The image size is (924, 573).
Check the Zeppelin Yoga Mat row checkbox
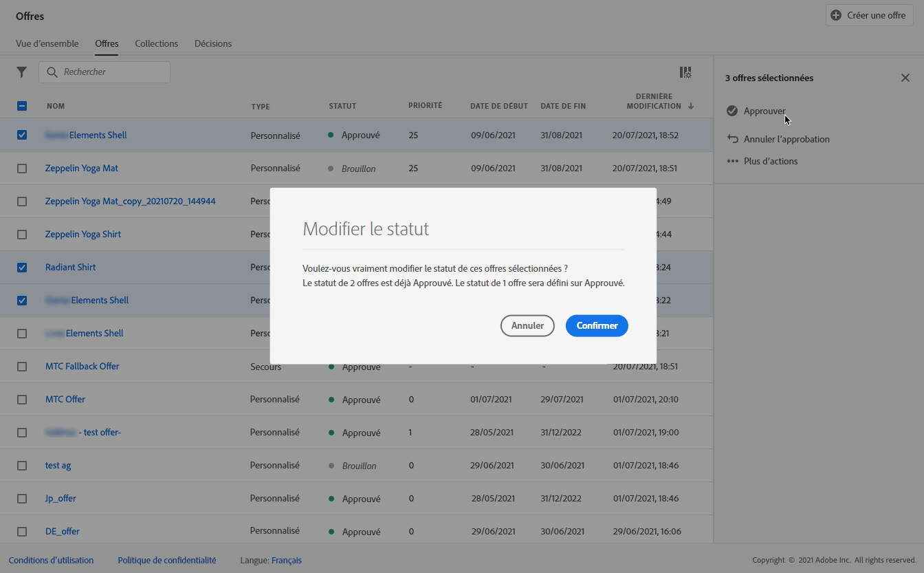[22, 169]
